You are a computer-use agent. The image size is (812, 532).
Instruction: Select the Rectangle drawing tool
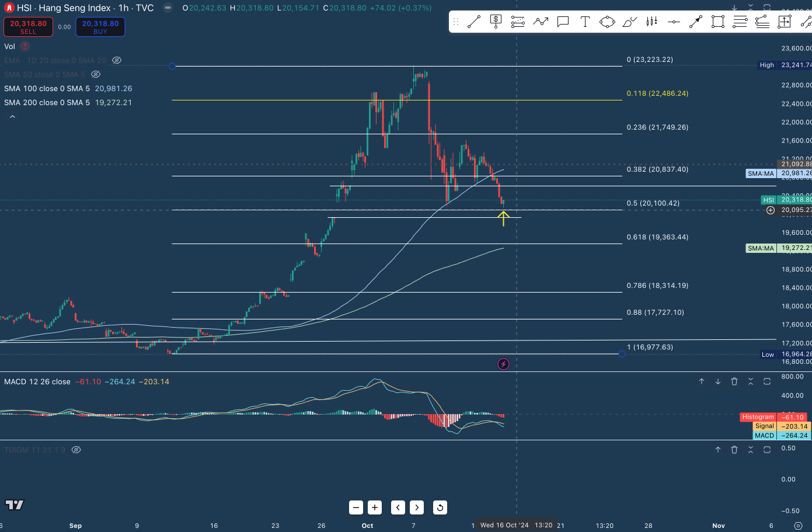pyautogui.click(x=718, y=22)
